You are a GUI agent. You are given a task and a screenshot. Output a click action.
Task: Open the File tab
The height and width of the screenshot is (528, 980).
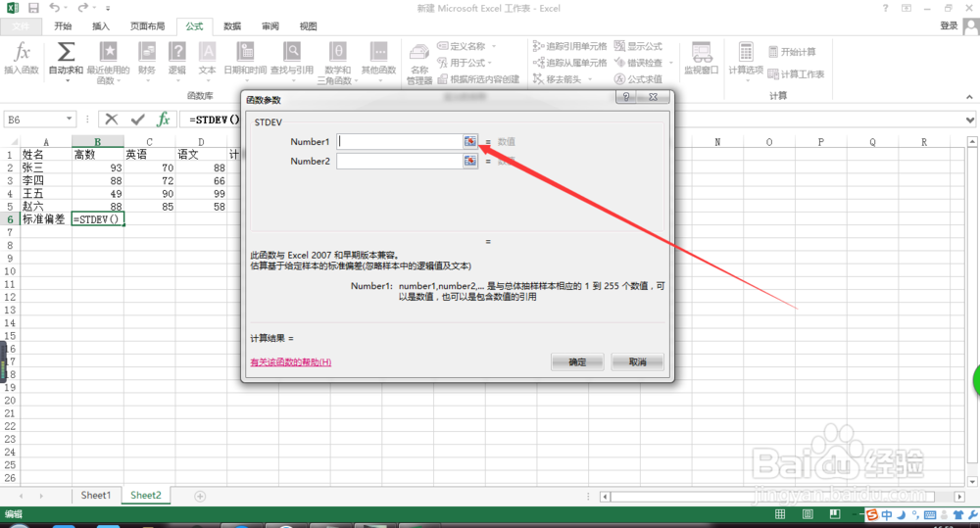[20, 26]
